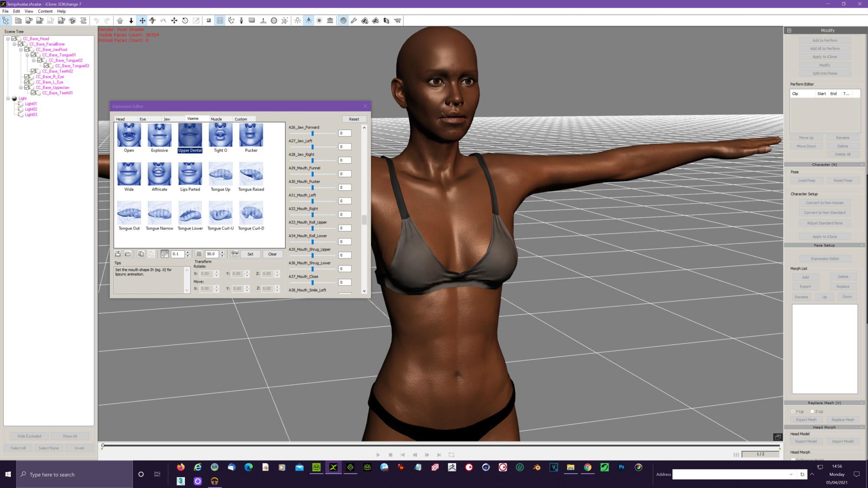Click save icon in Expression Editor
868x488 pixels.
(118, 254)
